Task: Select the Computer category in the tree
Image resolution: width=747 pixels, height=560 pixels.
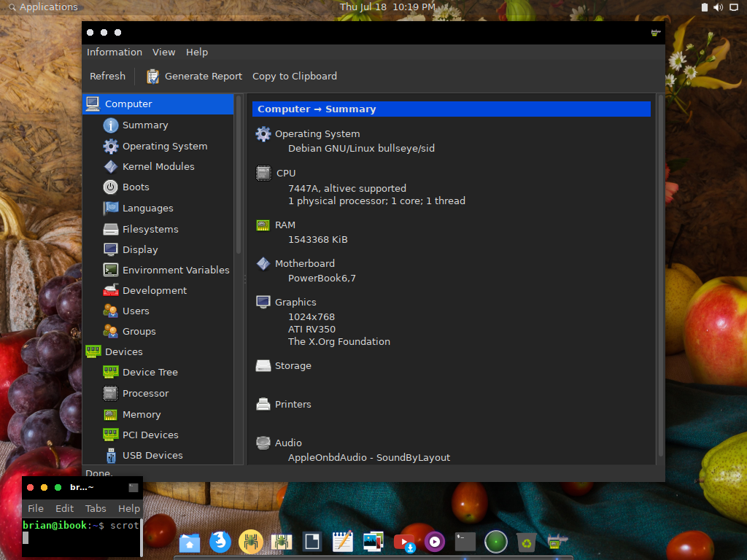Action: (x=158, y=104)
